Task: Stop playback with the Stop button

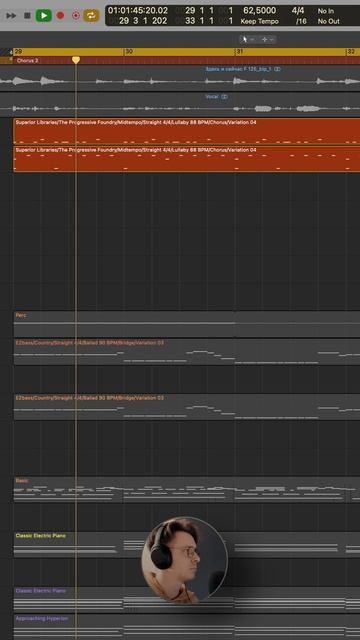Action: pos(27,16)
